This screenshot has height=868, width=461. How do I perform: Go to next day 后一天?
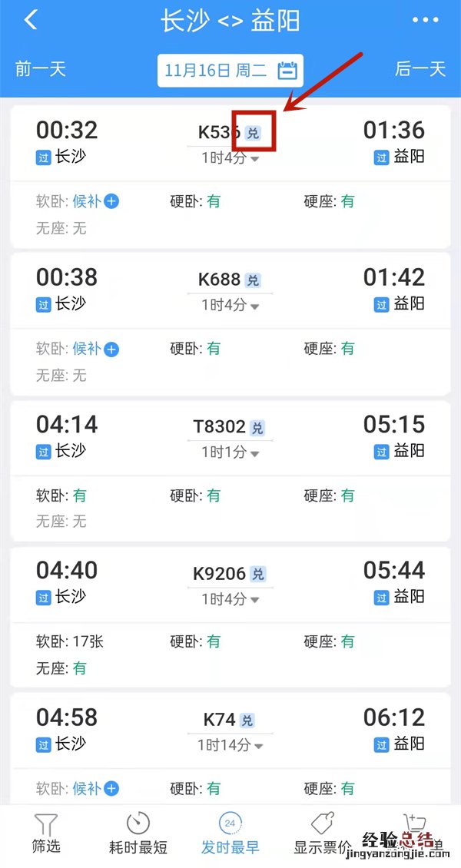(420, 69)
